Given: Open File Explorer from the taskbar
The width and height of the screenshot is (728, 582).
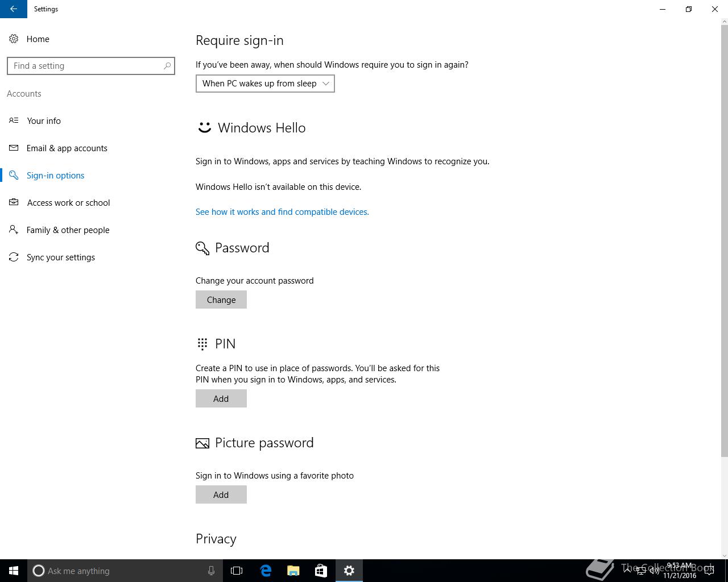Looking at the screenshot, I should click(x=293, y=571).
